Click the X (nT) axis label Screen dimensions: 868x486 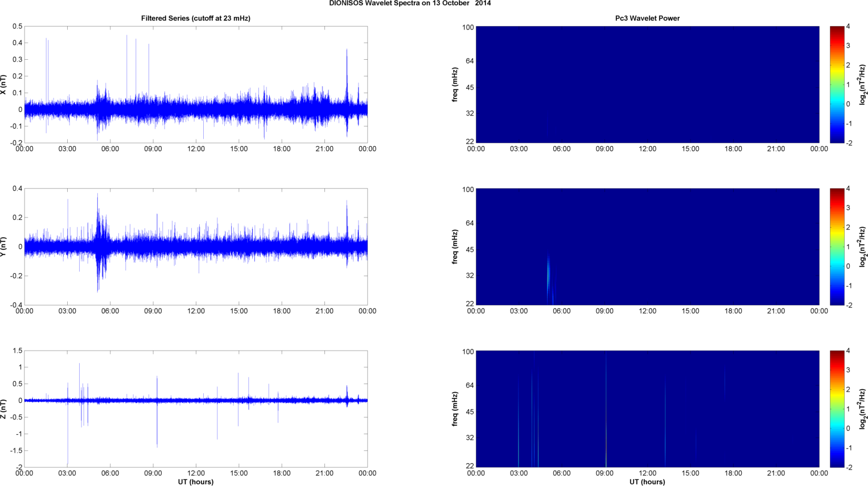[x=4, y=85]
